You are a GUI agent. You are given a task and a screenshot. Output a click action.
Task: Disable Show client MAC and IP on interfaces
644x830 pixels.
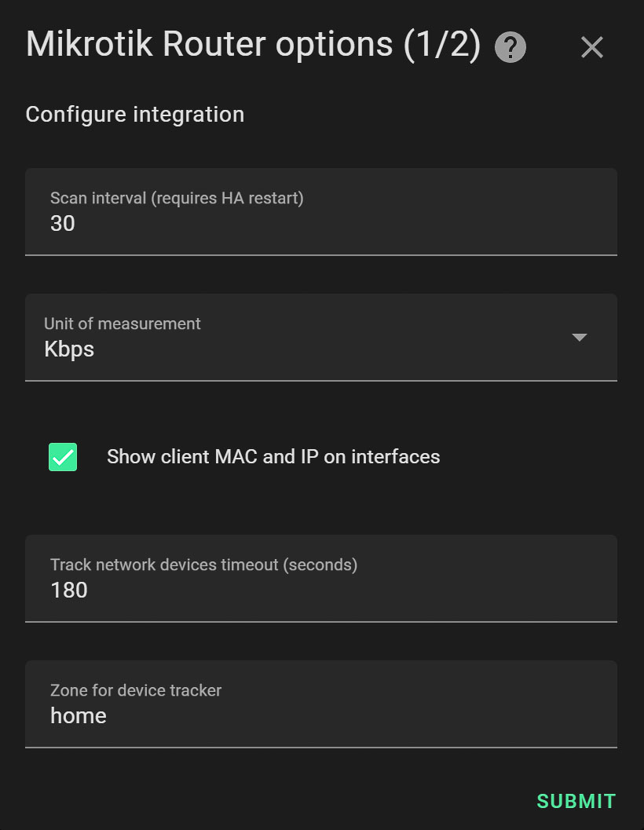click(x=63, y=456)
